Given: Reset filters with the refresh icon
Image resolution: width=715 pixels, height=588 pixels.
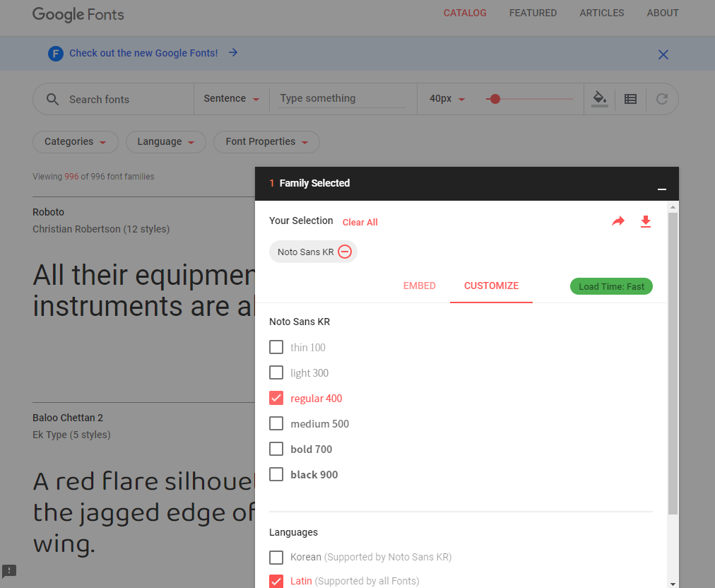Looking at the screenshot, I should coord(661,99).
